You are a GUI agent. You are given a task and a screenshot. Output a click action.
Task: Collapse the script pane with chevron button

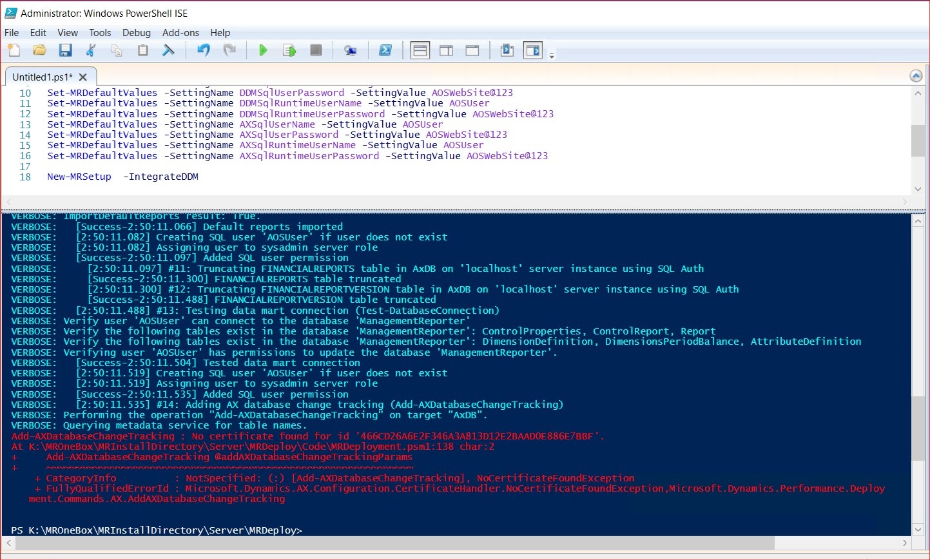[x=916, y=76]
